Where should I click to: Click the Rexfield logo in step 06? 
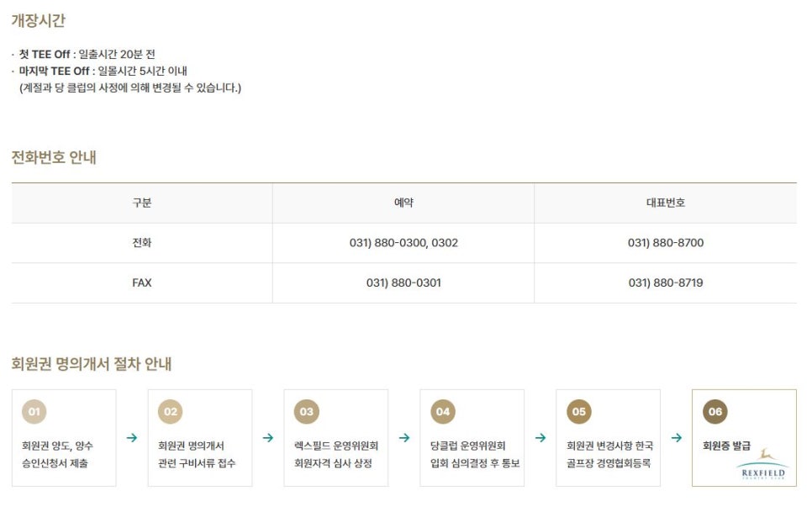(x=762, y=465)
